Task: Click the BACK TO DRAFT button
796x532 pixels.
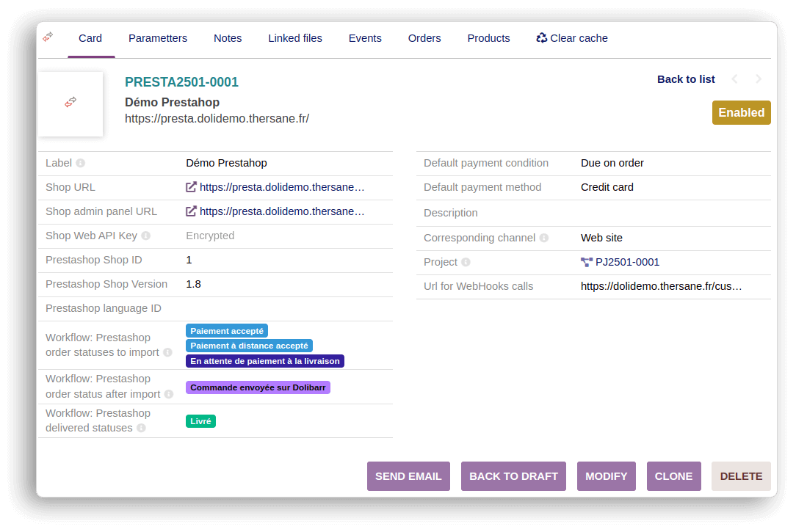Action: point(513,476)
